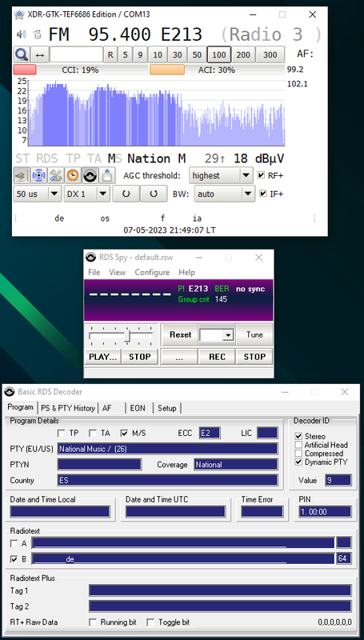The width and height of the screenshot is (364, 640).
Task: Toggle the always-on-top icon after the eye icon
Action: click(x=107, y=175)
